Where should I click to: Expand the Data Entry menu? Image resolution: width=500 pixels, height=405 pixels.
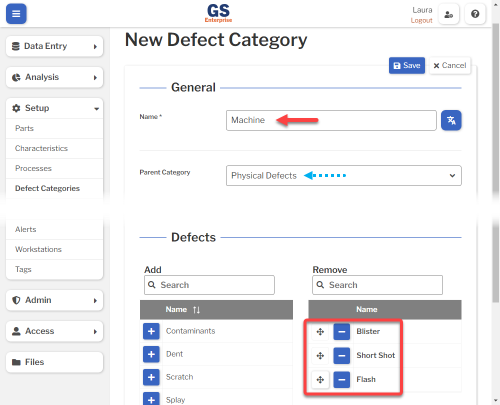click(x=55, y=46)
